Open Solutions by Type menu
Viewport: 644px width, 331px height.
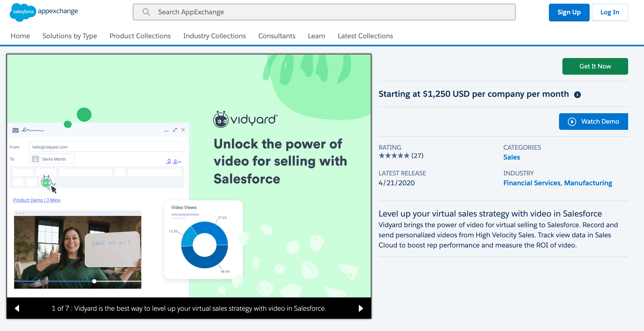[x=70, y=36]
